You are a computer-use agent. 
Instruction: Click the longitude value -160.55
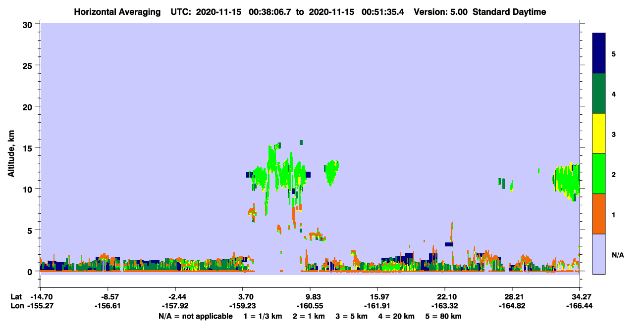pyautogui.click(x=310, y=306)
